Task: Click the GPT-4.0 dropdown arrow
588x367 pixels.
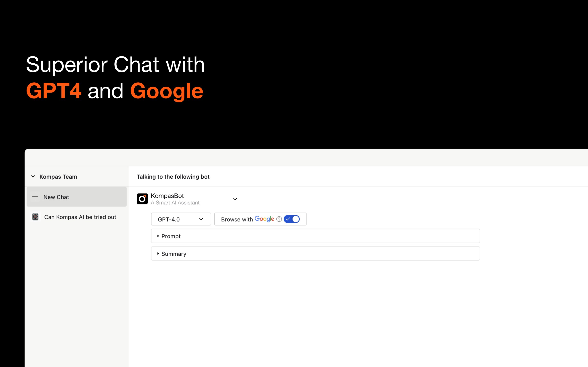Action: pyautogui.click(x=201, y=219)
